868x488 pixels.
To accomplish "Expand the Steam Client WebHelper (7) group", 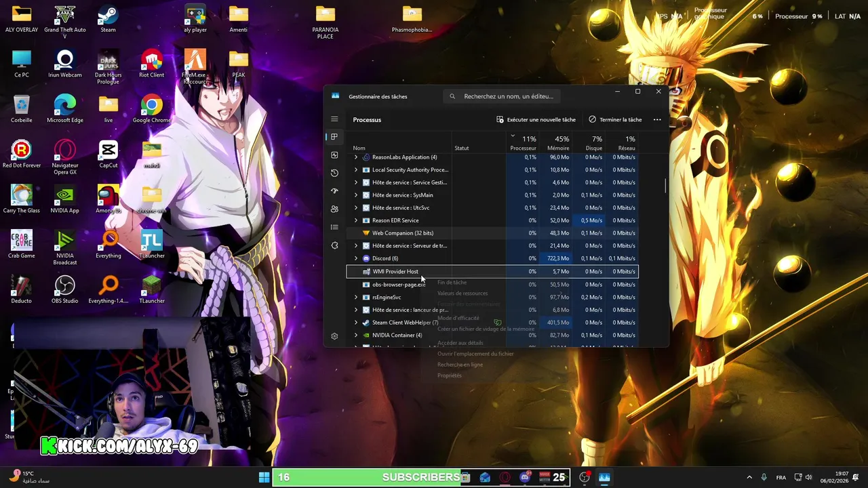I will (x=356, y=323).
